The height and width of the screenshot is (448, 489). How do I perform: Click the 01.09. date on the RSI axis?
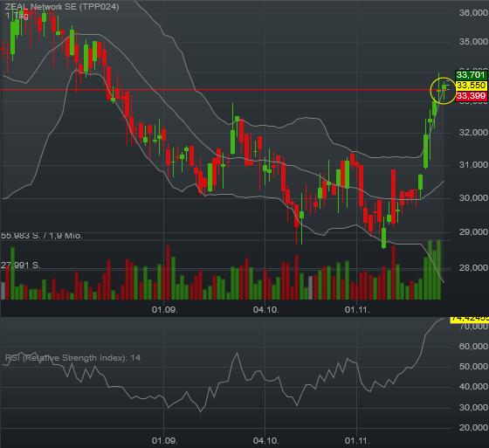click(165, 441)
